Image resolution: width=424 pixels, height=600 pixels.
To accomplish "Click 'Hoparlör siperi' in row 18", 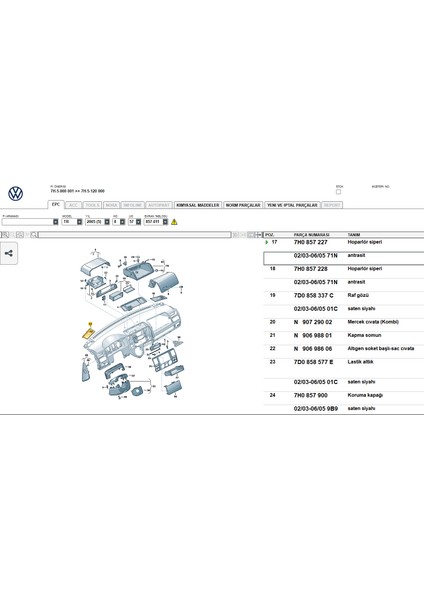I will point(365,269).
